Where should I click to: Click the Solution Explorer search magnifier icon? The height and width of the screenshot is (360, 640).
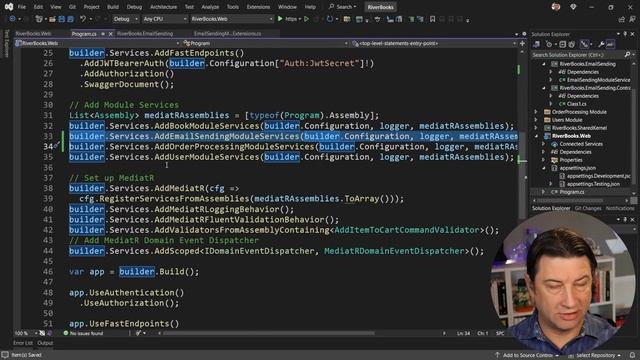[627, 55]
